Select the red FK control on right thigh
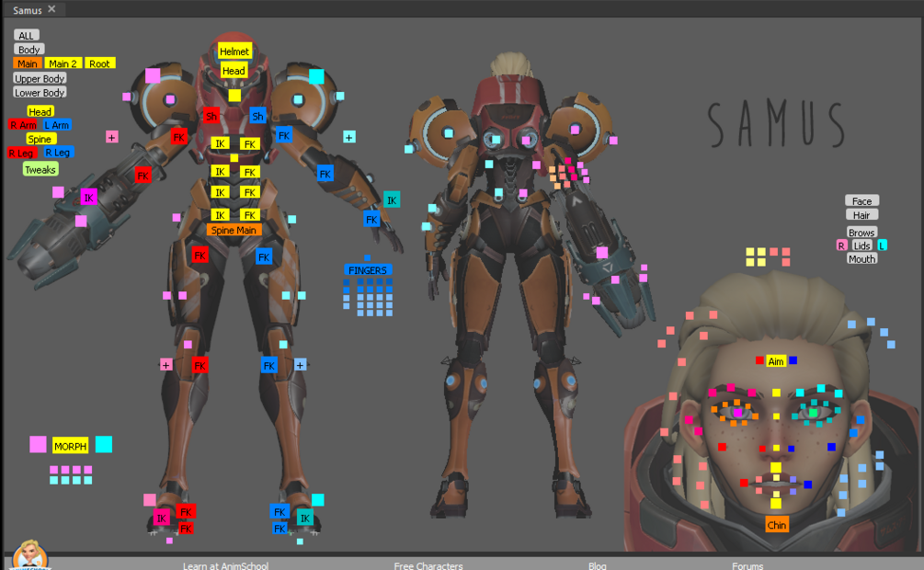 click(200, 256)
